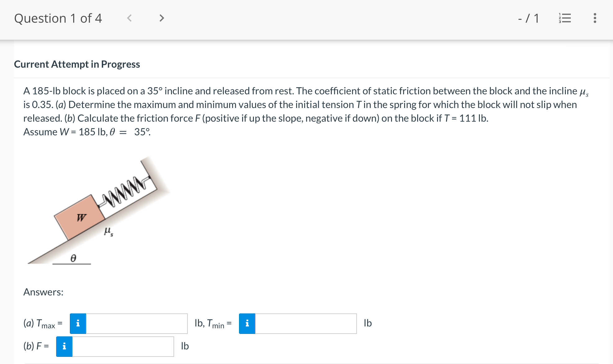Image resolution: width=613 pixels, height=364 pixels.
Task: Expand the question navigation list
Action: tap(565, 18)
